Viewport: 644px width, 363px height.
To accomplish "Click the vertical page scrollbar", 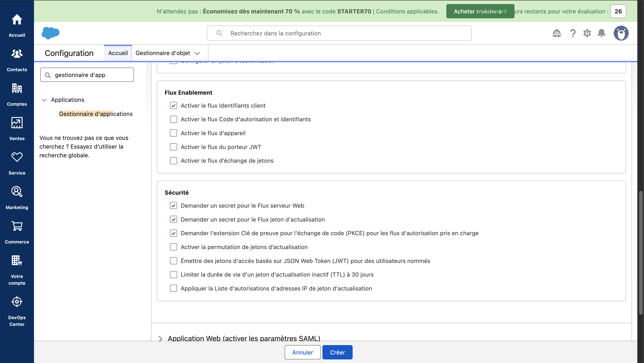I will coord(641,253).
